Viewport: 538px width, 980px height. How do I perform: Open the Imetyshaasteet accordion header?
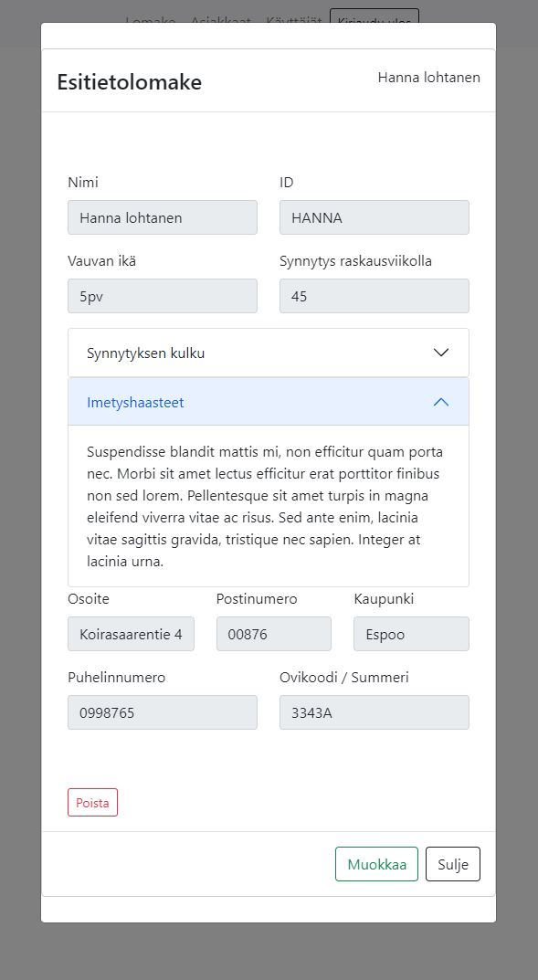tap(268, 402)
